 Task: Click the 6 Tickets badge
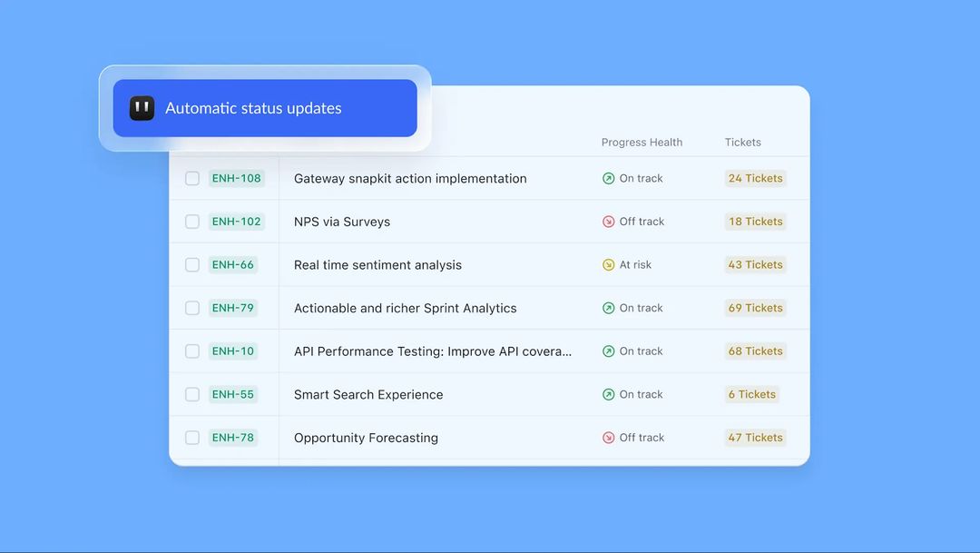pos(752,394)
